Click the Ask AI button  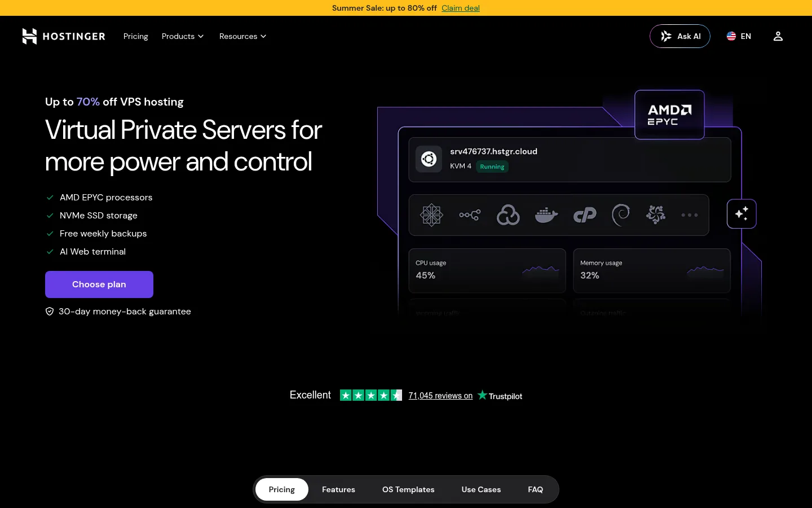[680, 36]
